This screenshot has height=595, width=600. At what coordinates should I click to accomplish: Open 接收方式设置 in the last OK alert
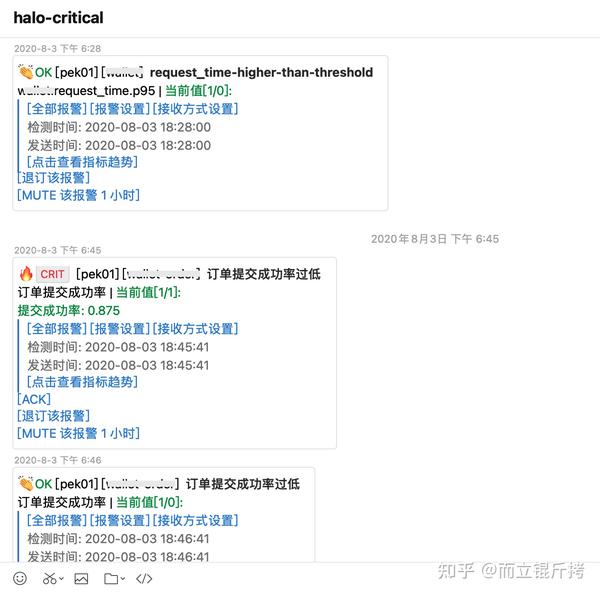point(195,520)
